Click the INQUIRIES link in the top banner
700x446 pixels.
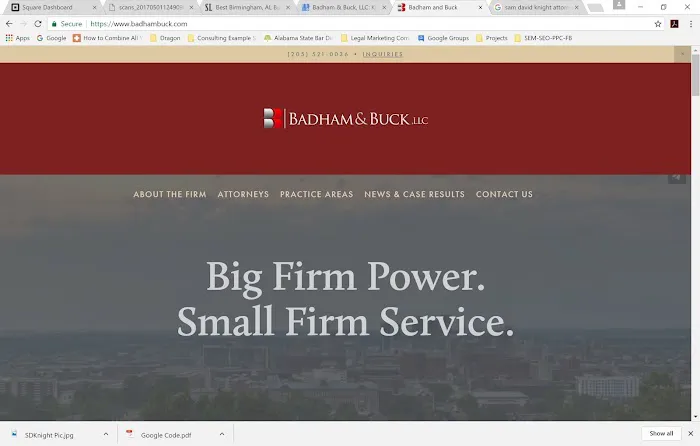(x=383, y=54)
